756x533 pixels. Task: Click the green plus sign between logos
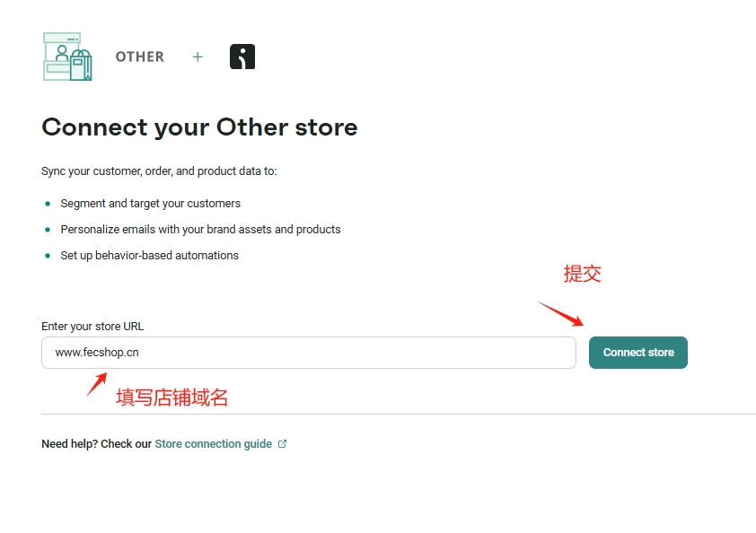click(198, 57)
